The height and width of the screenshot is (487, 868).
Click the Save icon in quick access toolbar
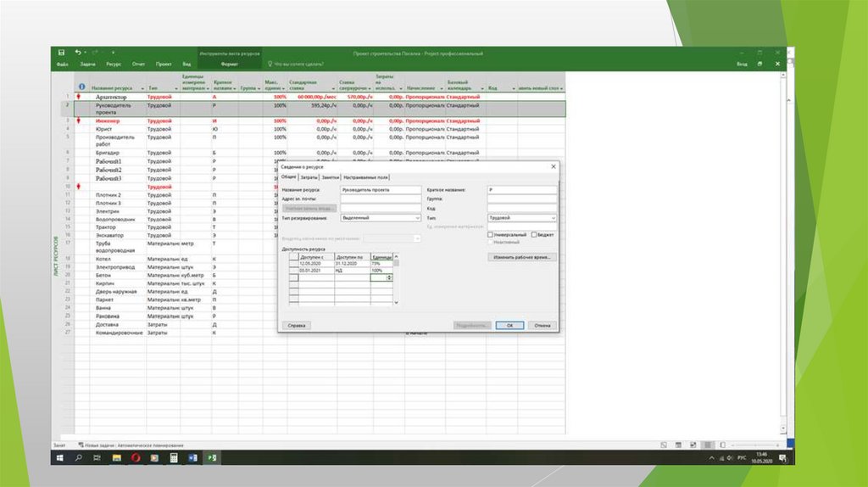(61, 53)
